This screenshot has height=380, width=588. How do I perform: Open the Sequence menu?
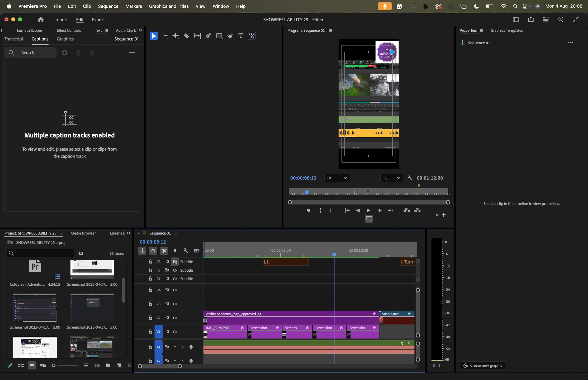108,6
